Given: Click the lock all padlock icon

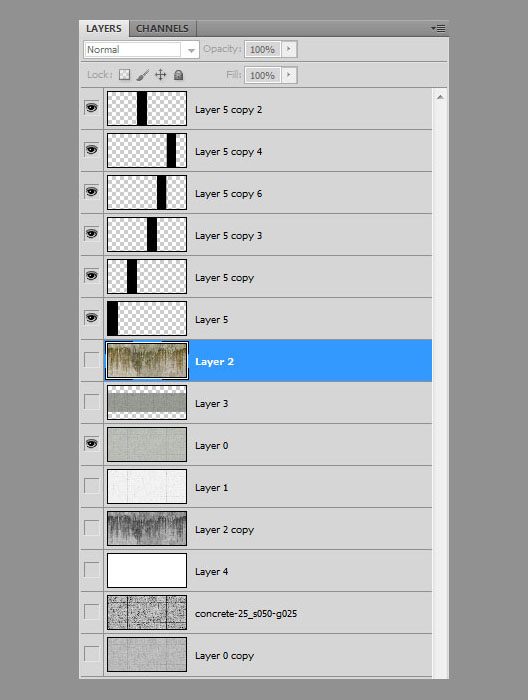Looking at the screenshot, I should (x=179, y=75).
